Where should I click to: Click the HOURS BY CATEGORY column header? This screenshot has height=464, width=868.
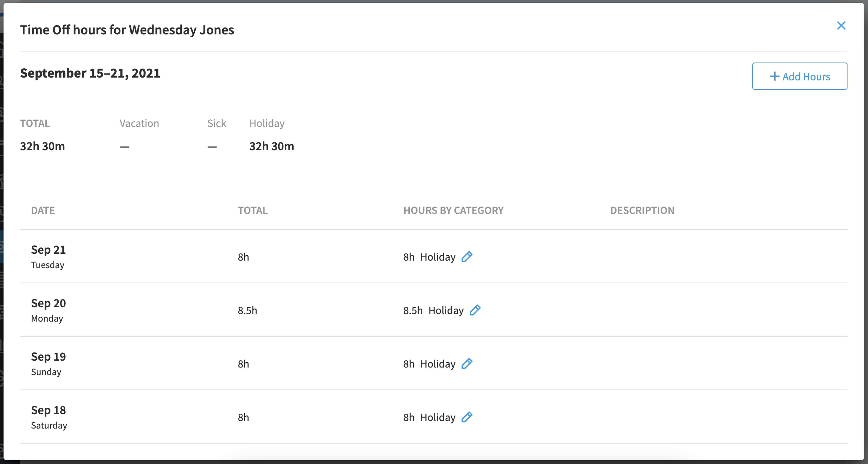[x=453, y=211]
